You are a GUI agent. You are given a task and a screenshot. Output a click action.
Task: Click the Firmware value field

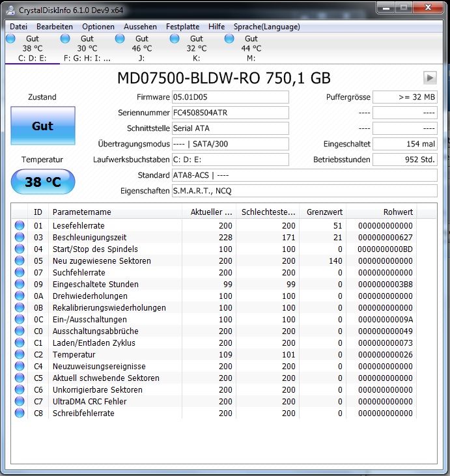(x=230, y=97)
